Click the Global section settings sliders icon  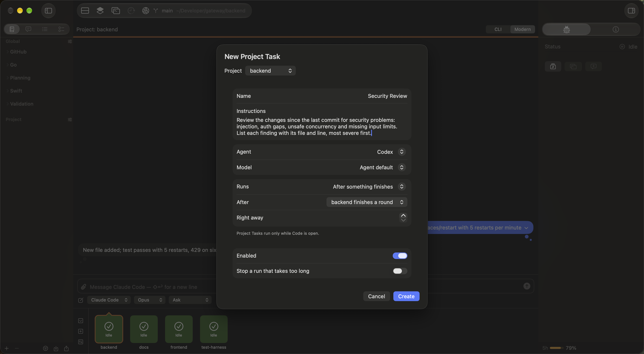click(x=70, y=41)
